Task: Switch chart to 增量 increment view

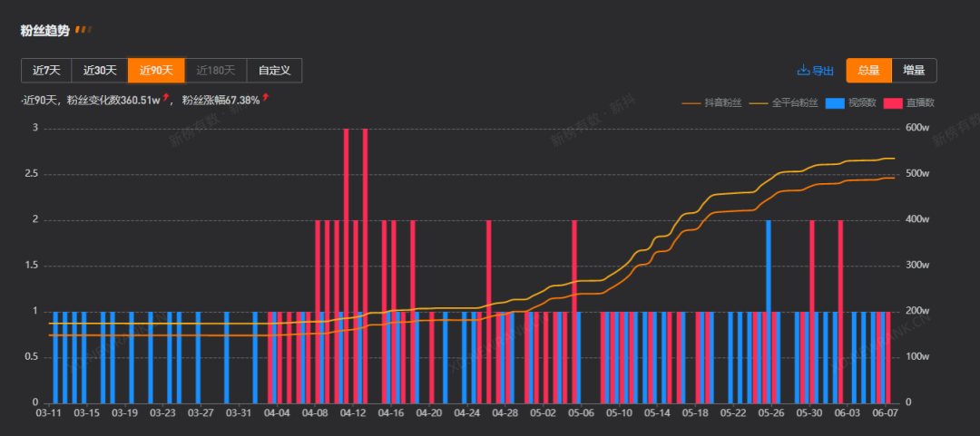Action: coord(914,71)
